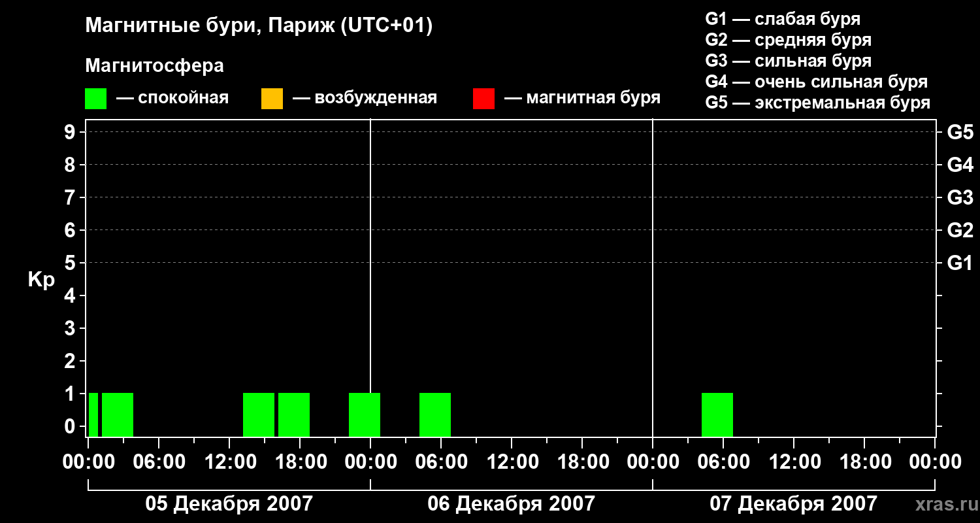Click 'G4 — очень сильная буря' legend line
Screen dimensions: 980x523
[817, 82]
